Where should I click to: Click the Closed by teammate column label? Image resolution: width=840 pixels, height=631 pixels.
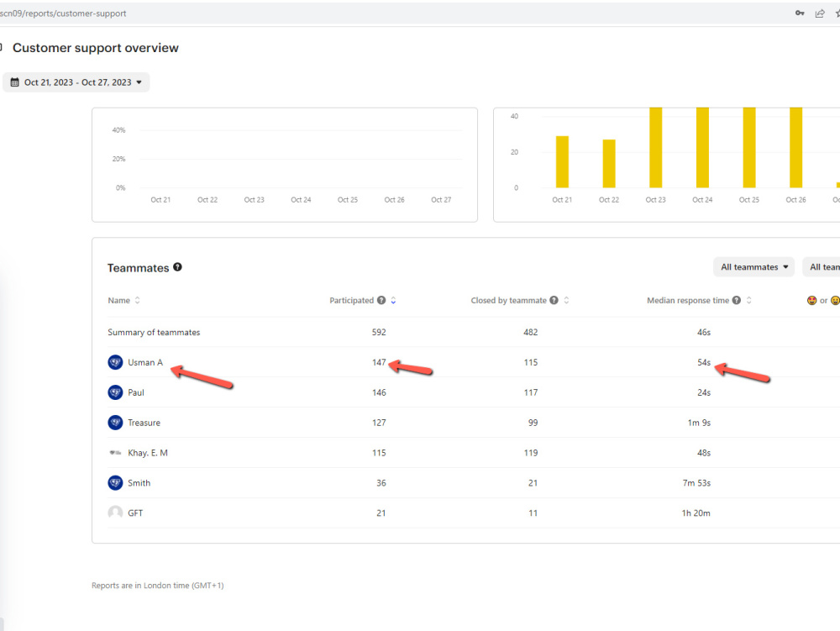pyautogui.click(x=509, y=301)
